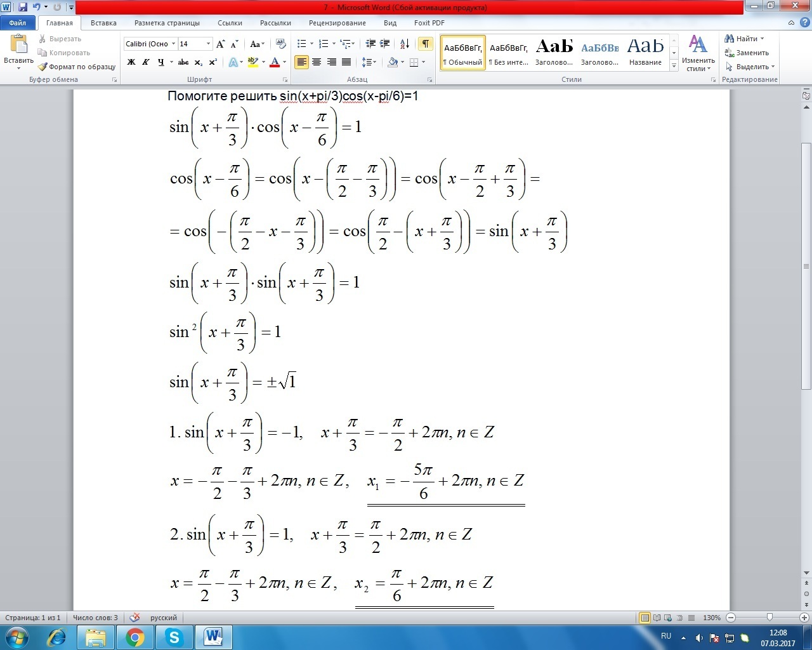
Task: Activate Format Painter (Формат по образцу)
Action: (x=76, y=67)
